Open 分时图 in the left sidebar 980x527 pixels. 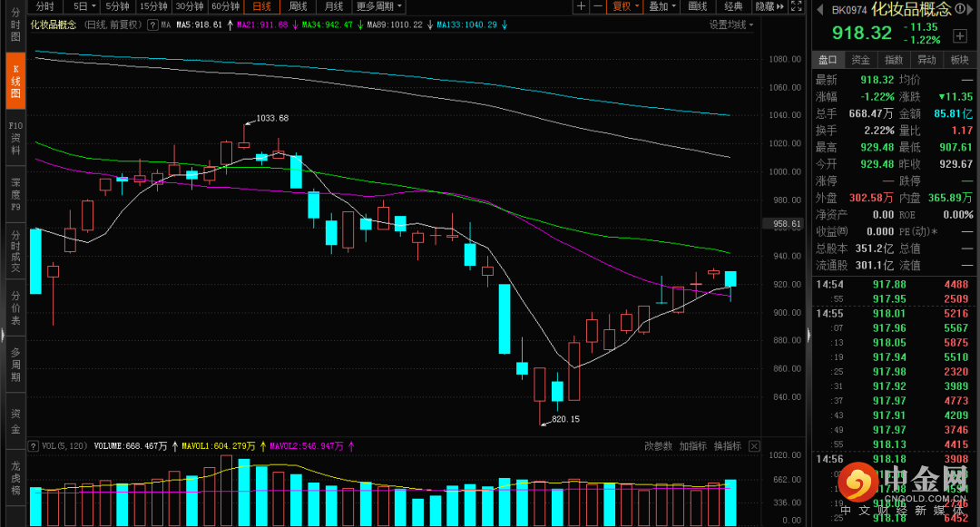(15, 25)
